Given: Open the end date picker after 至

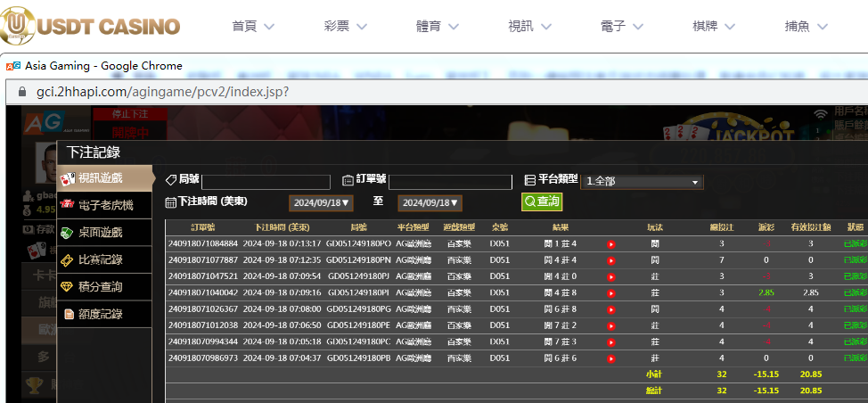Looking at the screenshot, I should pyautogui.click(x=430, y=203).
